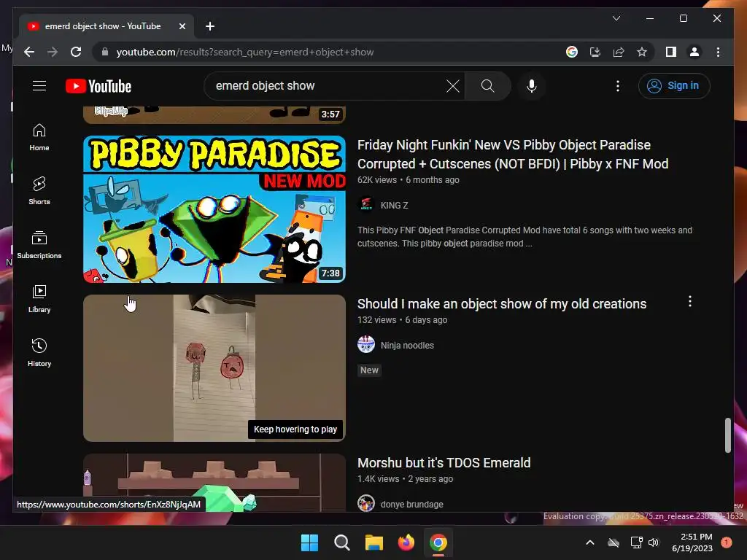Toggle the Chrome side panel icon

pyautogui.click(x=671, y=52)
